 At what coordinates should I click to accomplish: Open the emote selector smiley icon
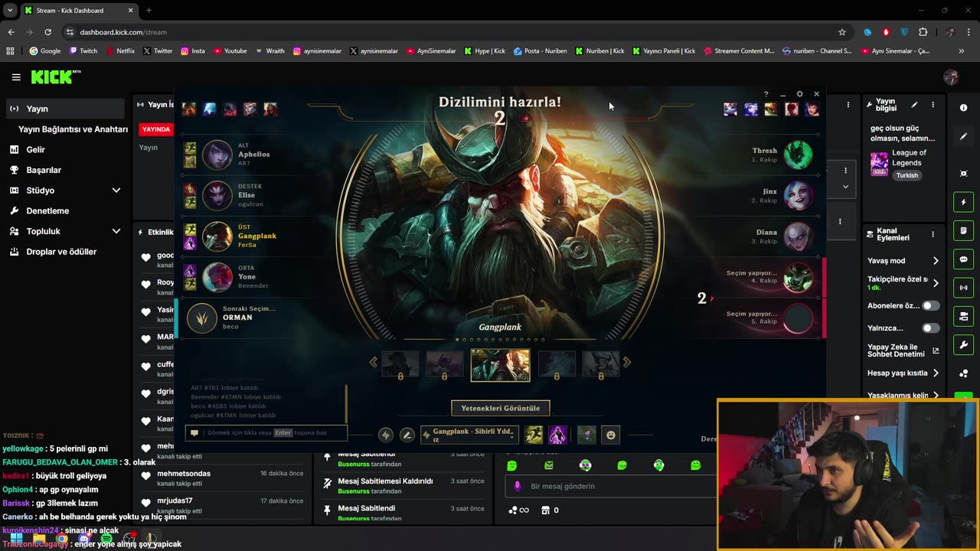pos(611,435)
